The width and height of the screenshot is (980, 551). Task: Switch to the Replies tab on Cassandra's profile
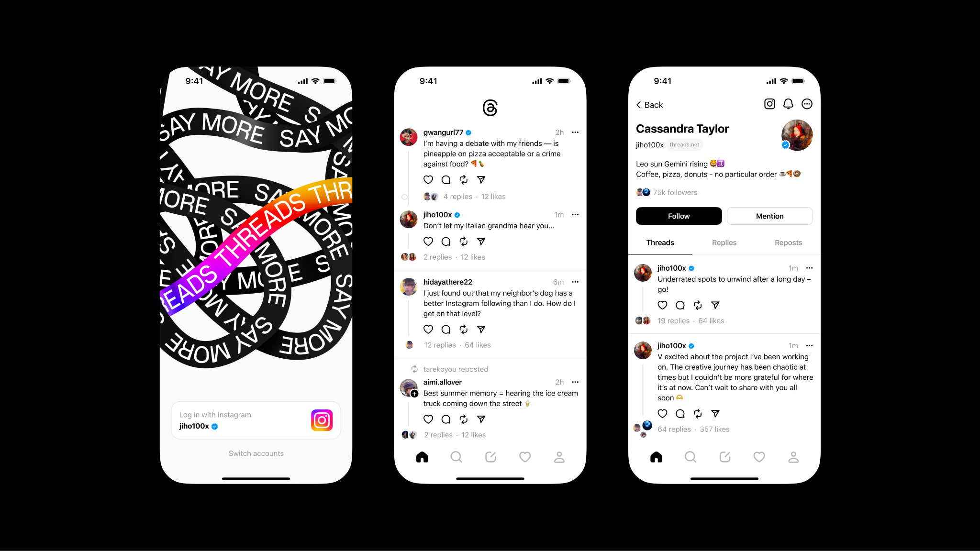point(724,242)
